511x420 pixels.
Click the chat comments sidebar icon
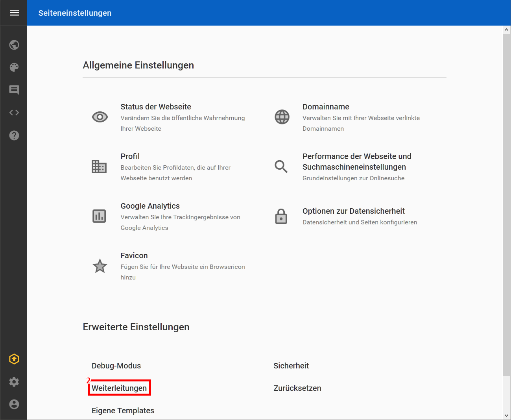(14, 90)
